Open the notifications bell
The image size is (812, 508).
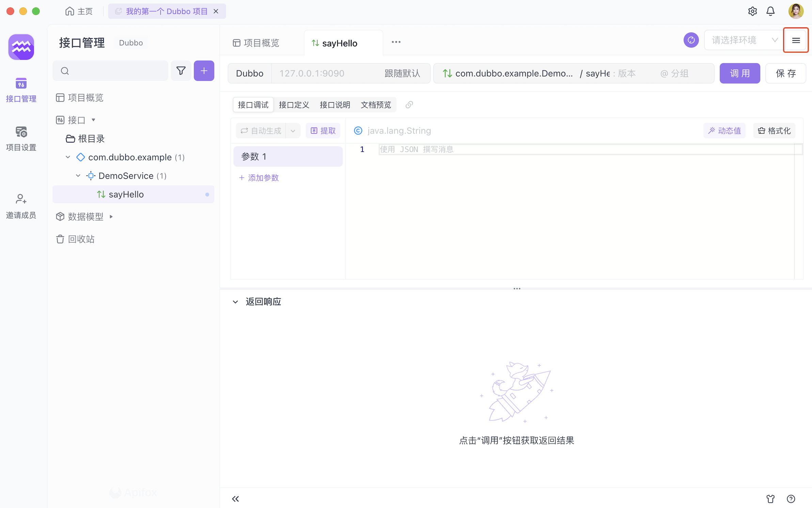tap(770, 11)
